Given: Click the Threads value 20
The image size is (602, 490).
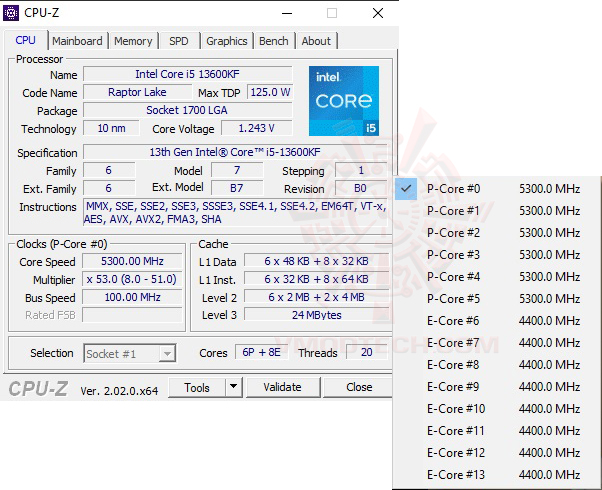Looking at the screenshot, I should (366, 352).
